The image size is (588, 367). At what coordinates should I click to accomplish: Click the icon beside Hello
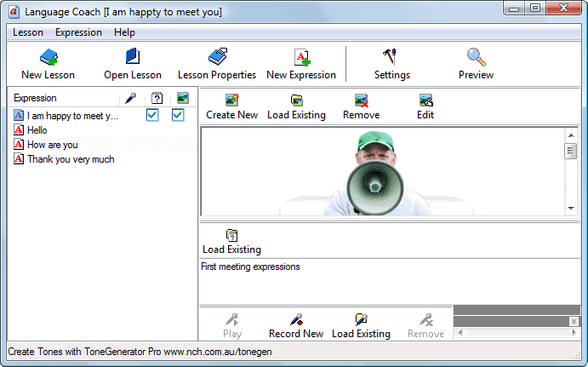[x=19, y=129]
